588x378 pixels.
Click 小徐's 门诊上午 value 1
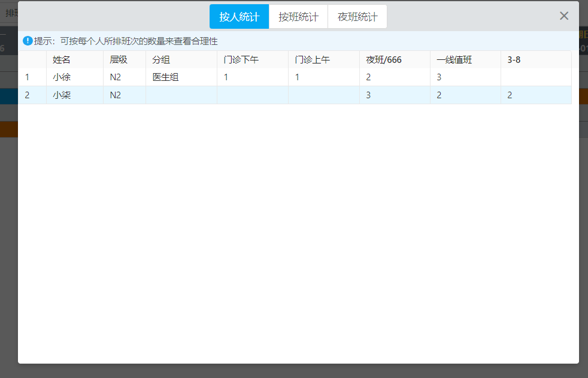pos(324,77)
